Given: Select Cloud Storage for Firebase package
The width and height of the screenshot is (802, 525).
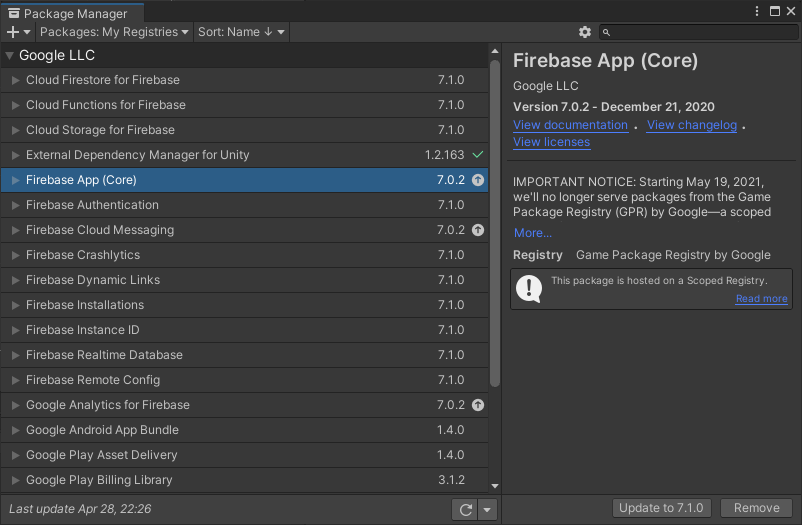Looking at the screenshot, I should point(244,130).
